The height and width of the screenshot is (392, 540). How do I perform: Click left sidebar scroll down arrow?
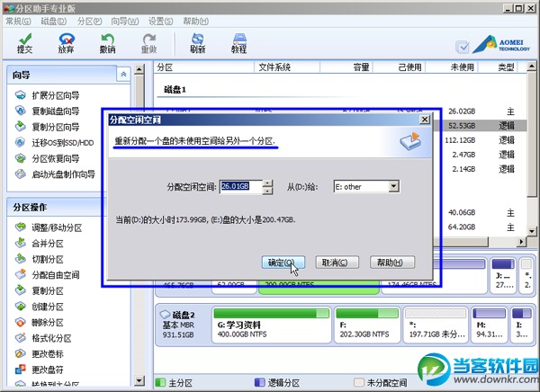[x=139, y=380]
